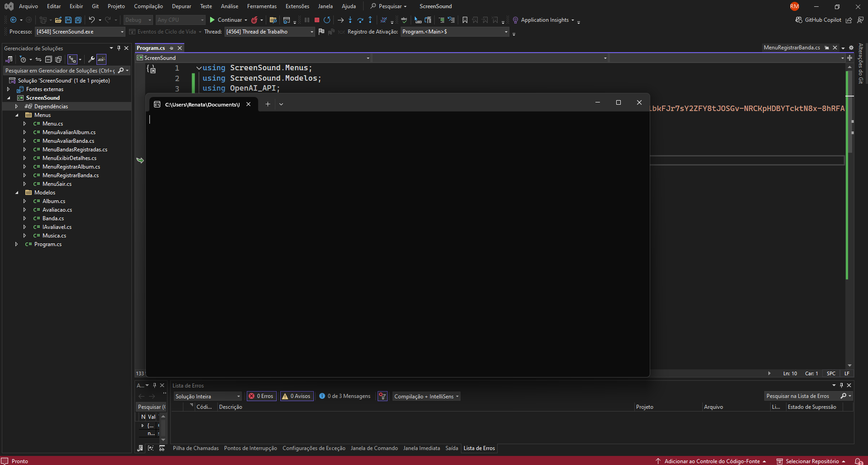Image resolution: width=868 pixels, height=465 pixels.
Task: Click the Descrição column header
Action: click(x=230, y=407)
